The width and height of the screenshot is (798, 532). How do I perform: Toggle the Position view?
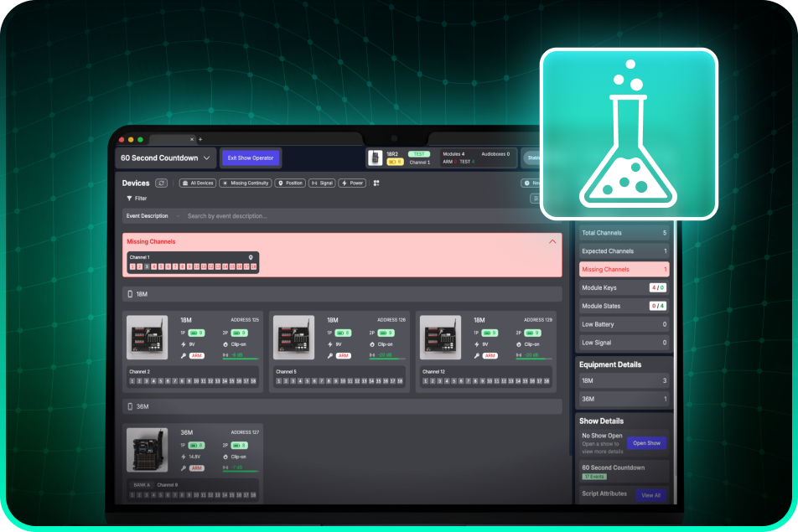point(290,183)
